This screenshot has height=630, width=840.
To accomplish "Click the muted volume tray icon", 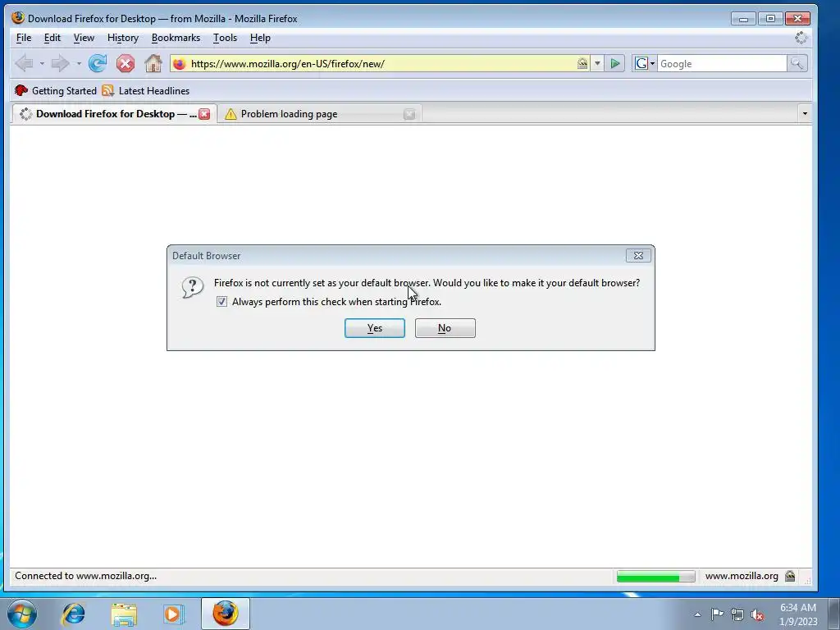I will [757, 615].
